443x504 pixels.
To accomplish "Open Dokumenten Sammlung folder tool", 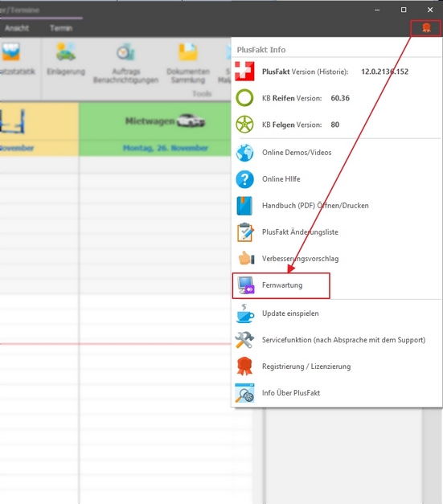I will pos(188,64).
